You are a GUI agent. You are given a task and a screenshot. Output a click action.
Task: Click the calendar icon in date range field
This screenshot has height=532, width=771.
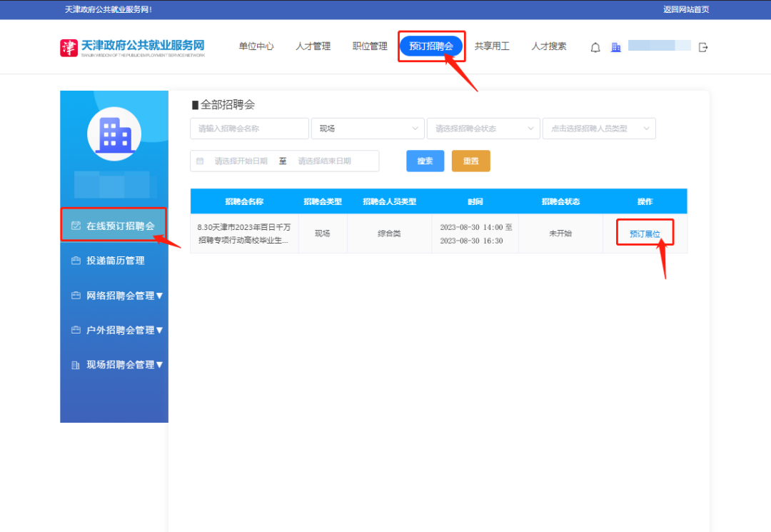[200, 161]
